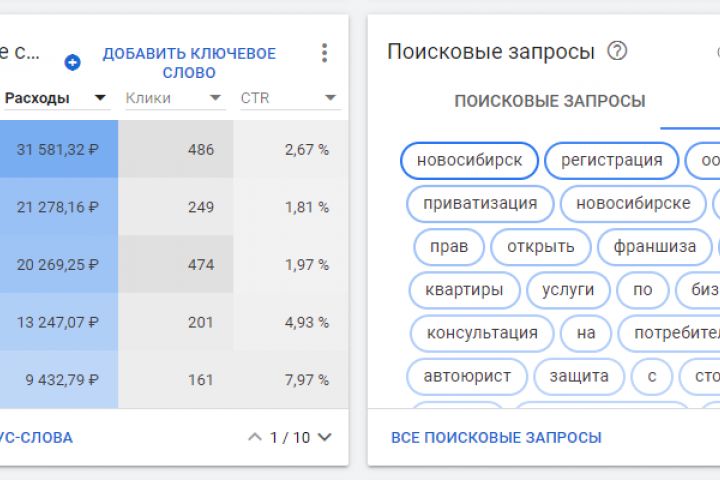Open the three-dot card options menu
This screenshot has height=480, width=720.
pyautogui.click(x=323, y=54)
